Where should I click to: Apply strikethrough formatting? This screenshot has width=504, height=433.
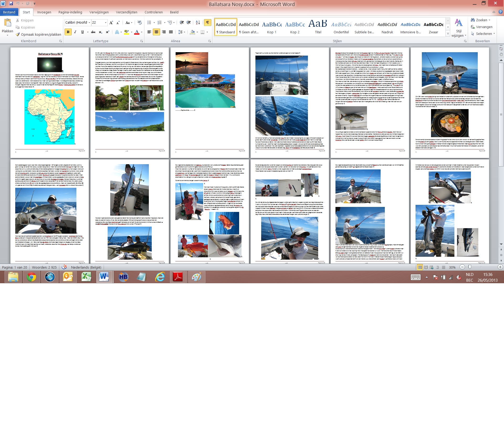pos(93,32)
